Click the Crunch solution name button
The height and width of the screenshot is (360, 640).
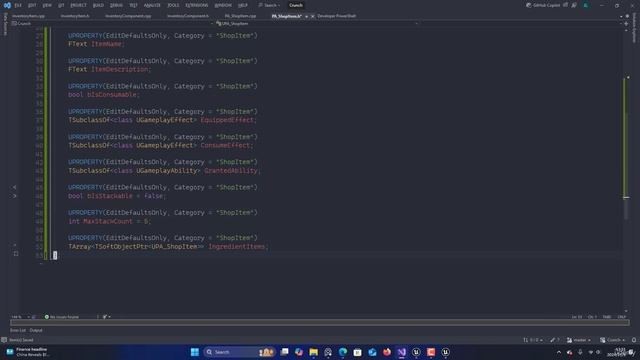coord(296,5)
